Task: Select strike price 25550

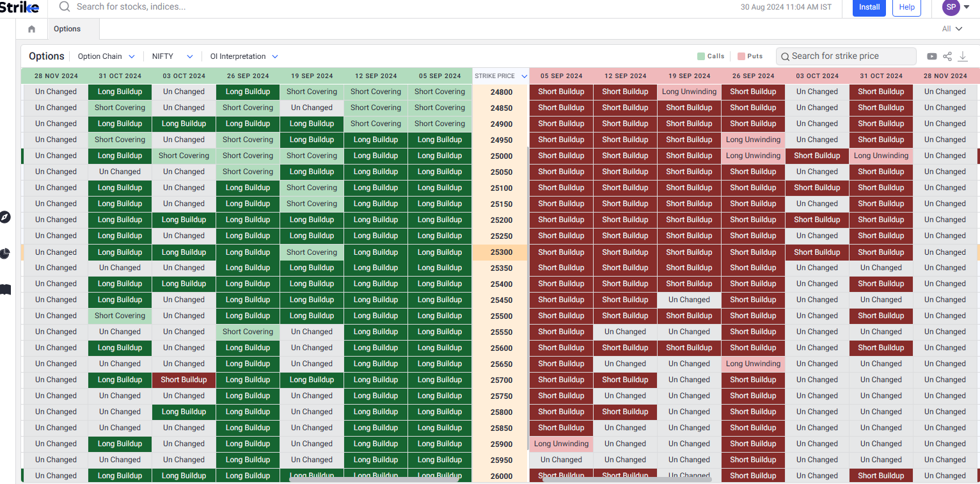Action: coord(502,332)
